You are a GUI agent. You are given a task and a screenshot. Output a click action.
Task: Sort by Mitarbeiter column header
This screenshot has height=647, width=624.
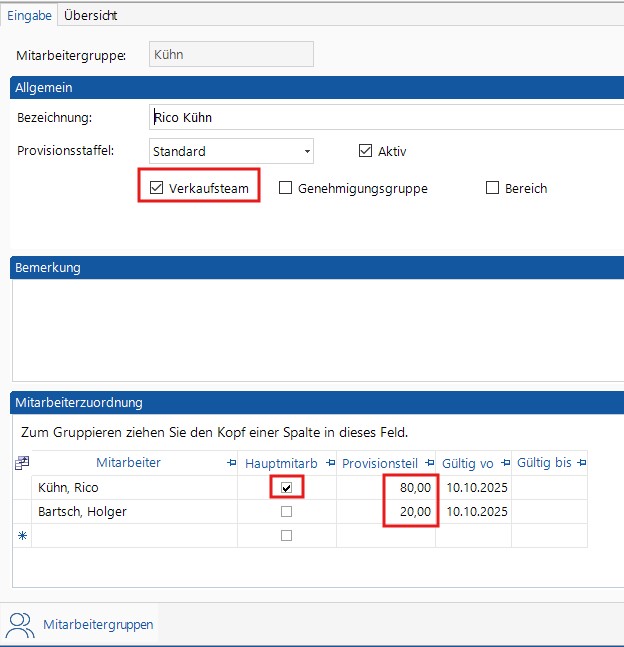pyautogui.click(x=128, y=463)
